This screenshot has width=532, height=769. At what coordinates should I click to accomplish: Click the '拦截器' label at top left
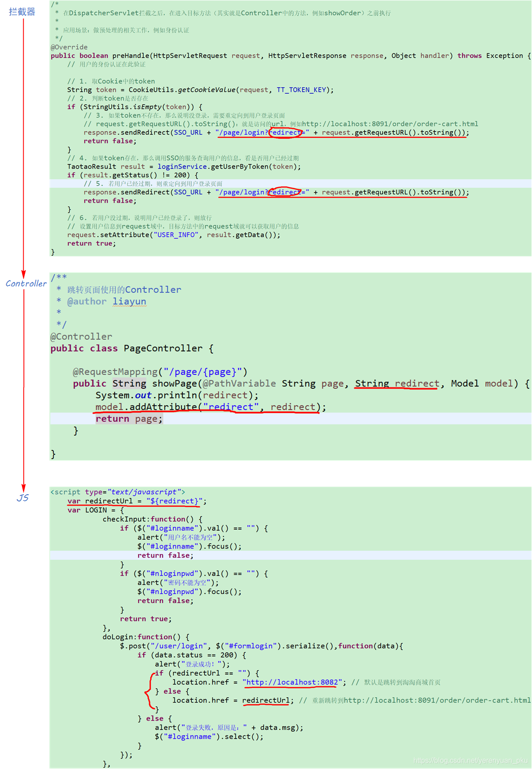[22, 12]
